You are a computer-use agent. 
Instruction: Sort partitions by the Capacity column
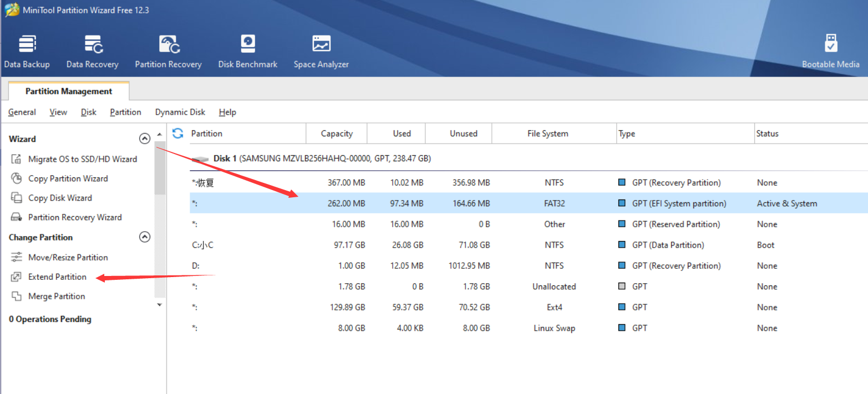coord(337,134)
